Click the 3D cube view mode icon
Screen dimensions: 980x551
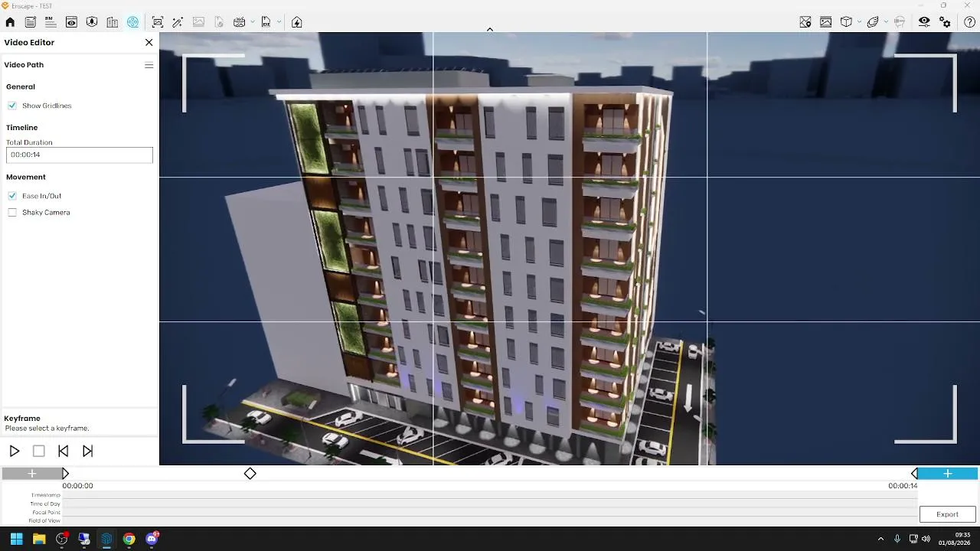pos(846,22)
